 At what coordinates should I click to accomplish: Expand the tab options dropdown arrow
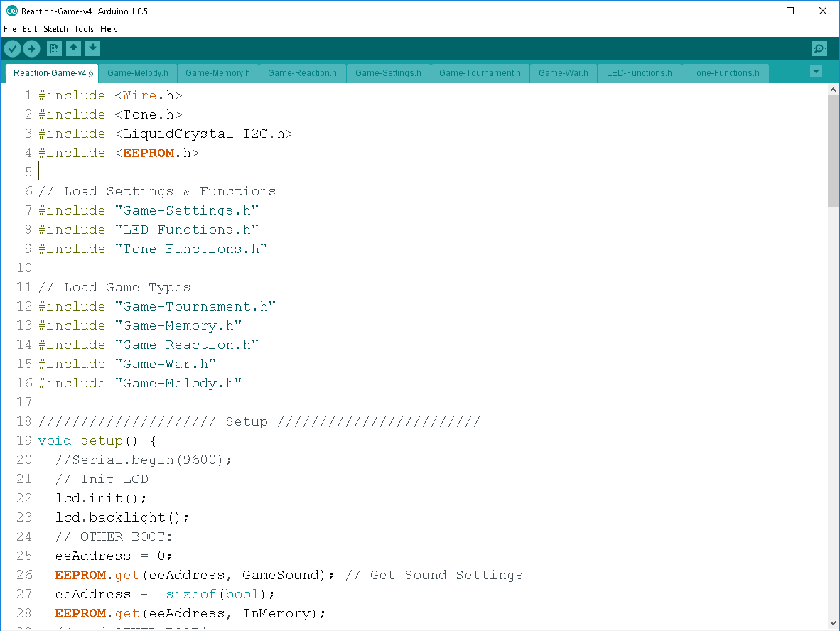tap(816, 71)
